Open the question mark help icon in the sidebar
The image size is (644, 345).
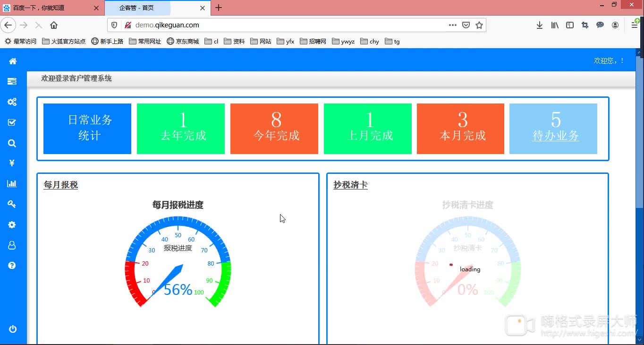pyautogui.click(x=12, y=266)
